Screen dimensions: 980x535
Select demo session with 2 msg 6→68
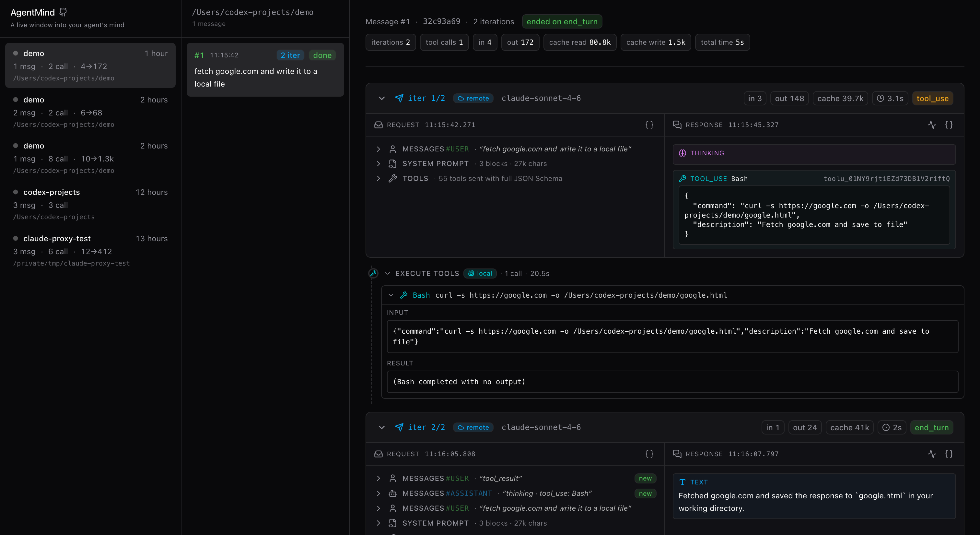coord(90,112)
